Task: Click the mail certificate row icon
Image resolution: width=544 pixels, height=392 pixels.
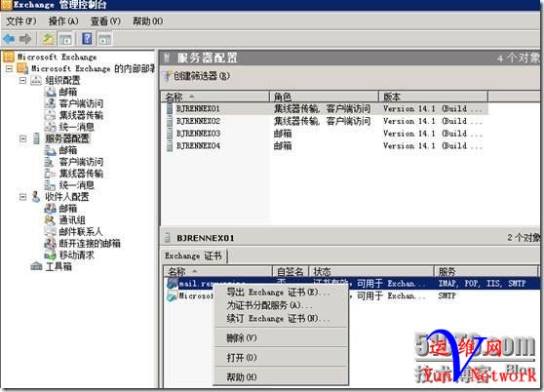Action: (172, 284)
